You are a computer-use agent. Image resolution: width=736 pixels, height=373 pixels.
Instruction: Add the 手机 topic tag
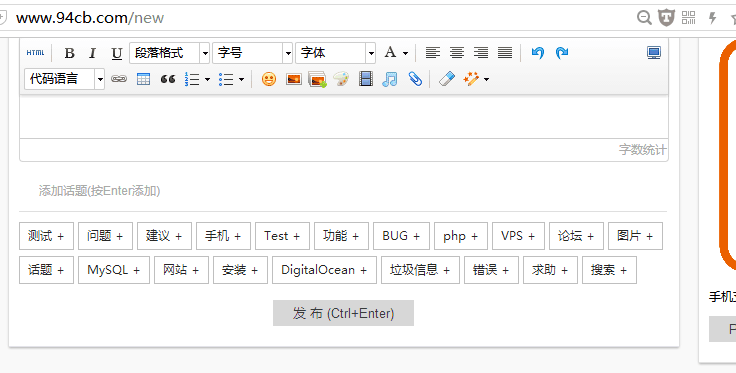pos(223,236)
